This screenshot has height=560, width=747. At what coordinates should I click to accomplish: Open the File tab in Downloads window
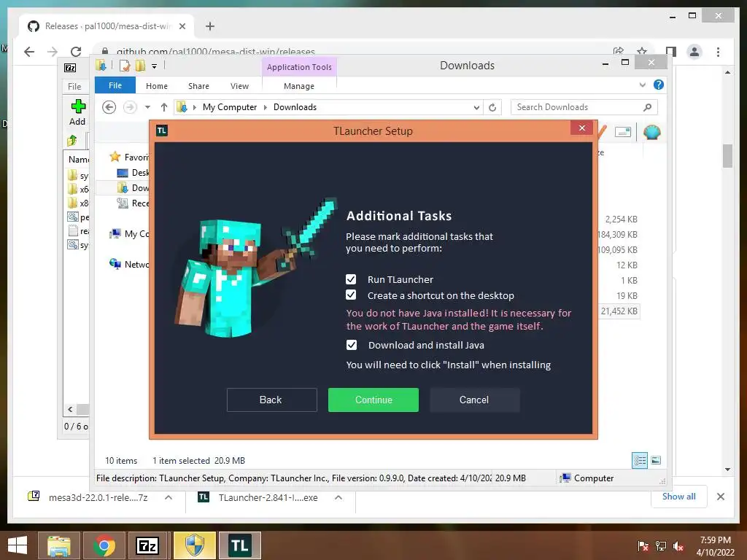click(x=115, y=85)
